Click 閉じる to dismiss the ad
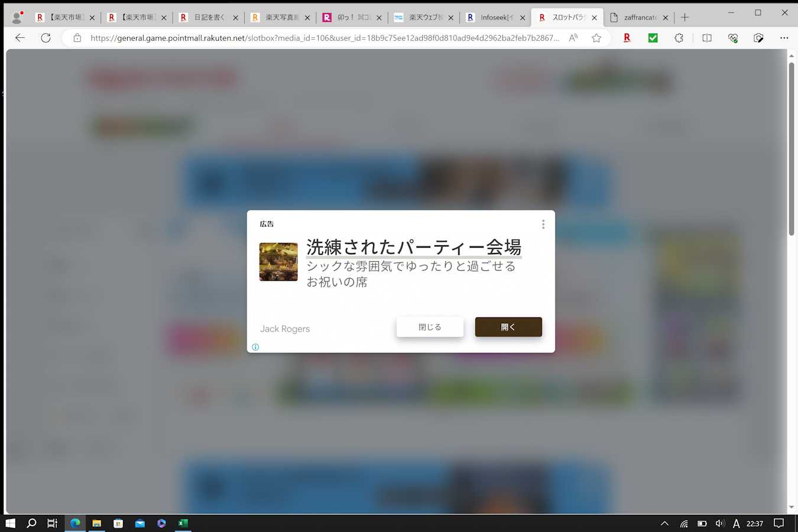 pyautogui.click(x=430, y=327)
